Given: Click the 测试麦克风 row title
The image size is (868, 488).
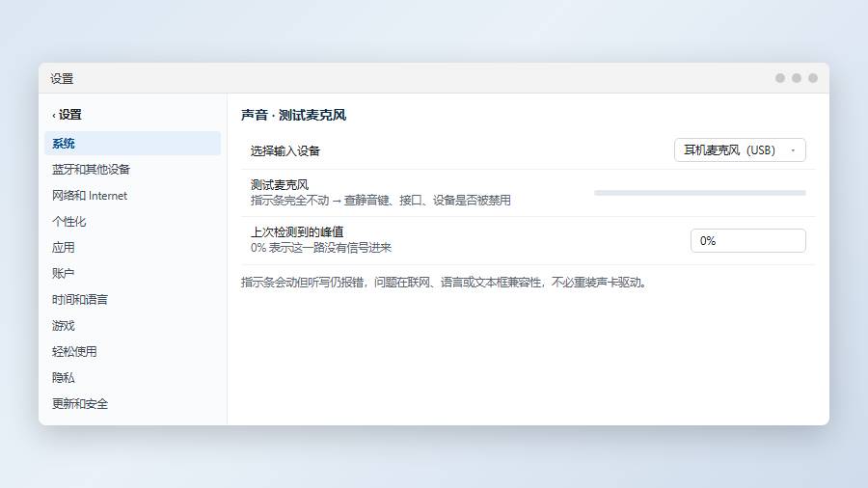Looking at the screenshot, I should click(x=280, y=185).
